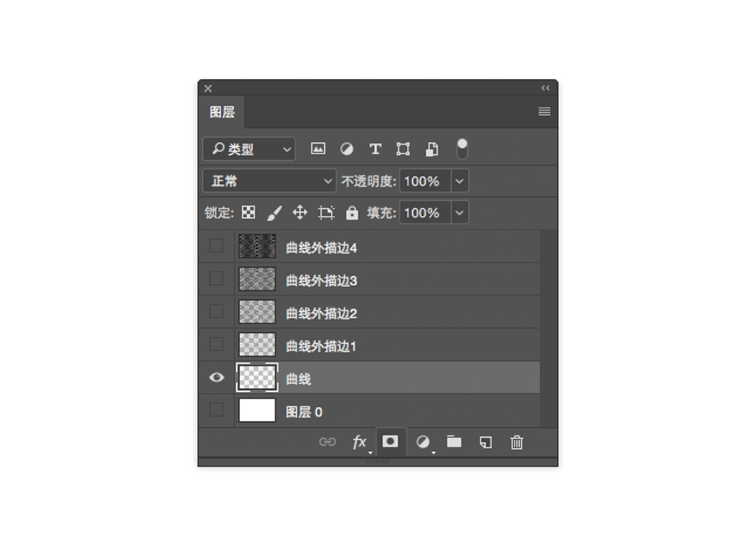Select layer name 曲线外描边4

(321, 247)
